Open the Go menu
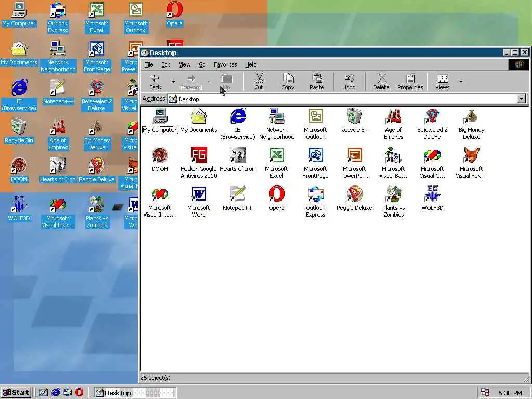 (x=202, y=64)
